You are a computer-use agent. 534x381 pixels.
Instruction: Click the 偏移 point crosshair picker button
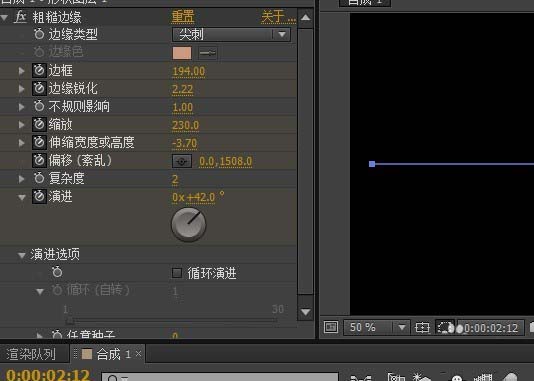coord(182,161)
